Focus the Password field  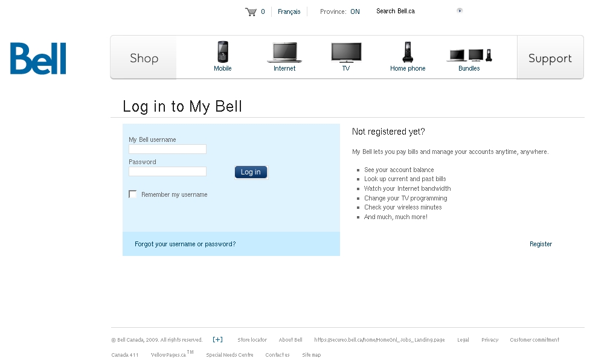tap(167, 171)
